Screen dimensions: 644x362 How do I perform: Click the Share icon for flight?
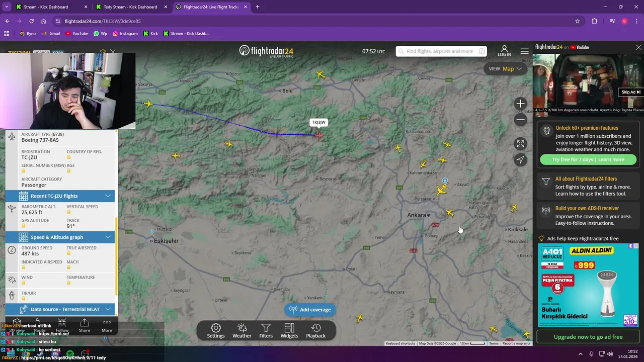[85, 325]
